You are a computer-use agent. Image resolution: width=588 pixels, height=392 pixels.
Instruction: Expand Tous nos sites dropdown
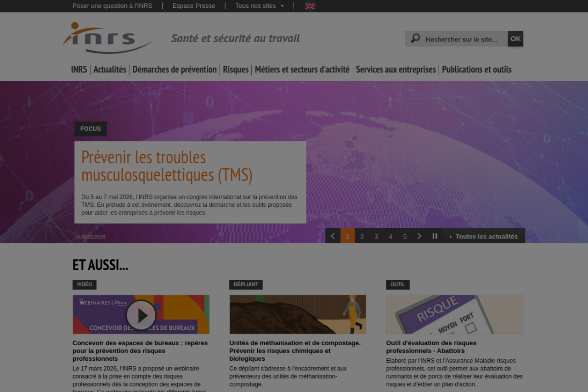(260, 6)
